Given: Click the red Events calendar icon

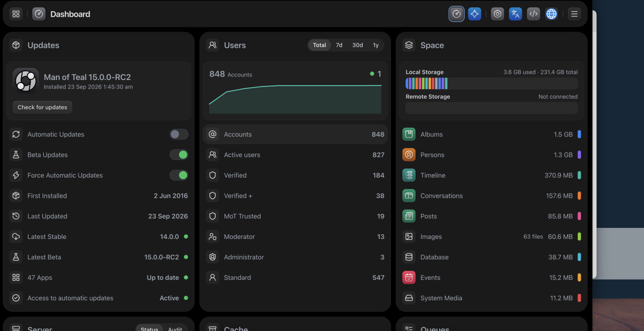Looking at the screenshot, I should click(409, 278).
